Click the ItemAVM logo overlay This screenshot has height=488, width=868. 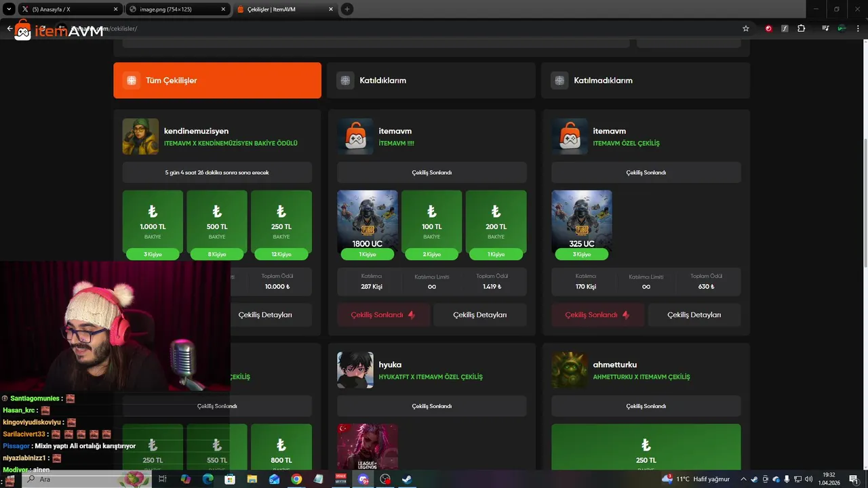[x=59, y=30]
